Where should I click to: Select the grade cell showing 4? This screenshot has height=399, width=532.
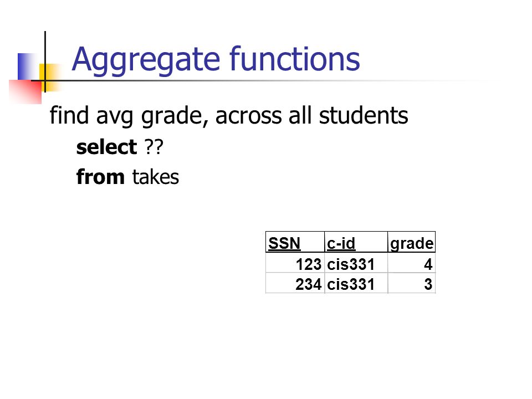pyautogui.click(x=412, y=263)
